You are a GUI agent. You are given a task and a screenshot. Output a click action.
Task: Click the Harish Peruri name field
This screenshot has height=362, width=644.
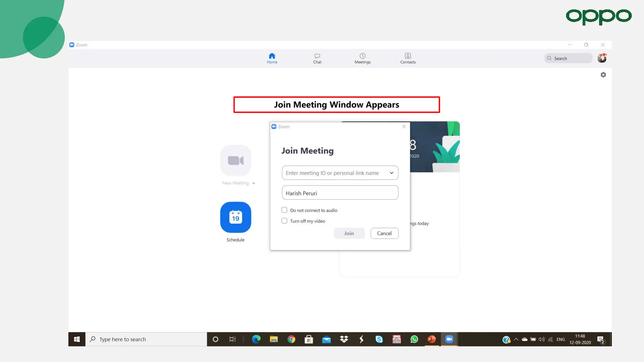[x=340, y=193]
